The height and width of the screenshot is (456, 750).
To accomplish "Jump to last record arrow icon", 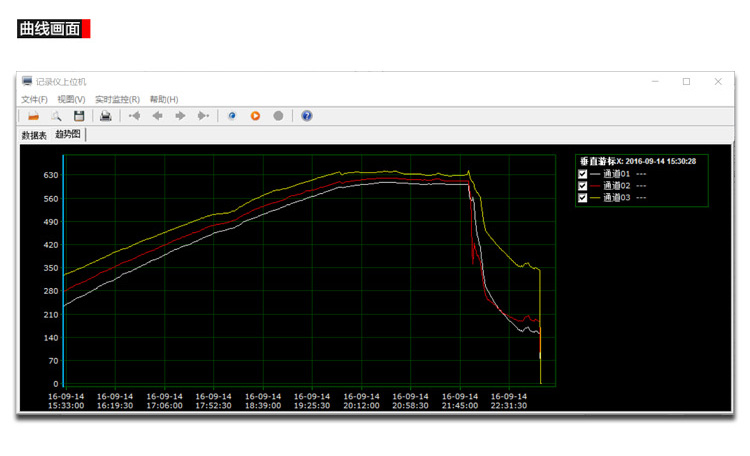I will 203,116.
